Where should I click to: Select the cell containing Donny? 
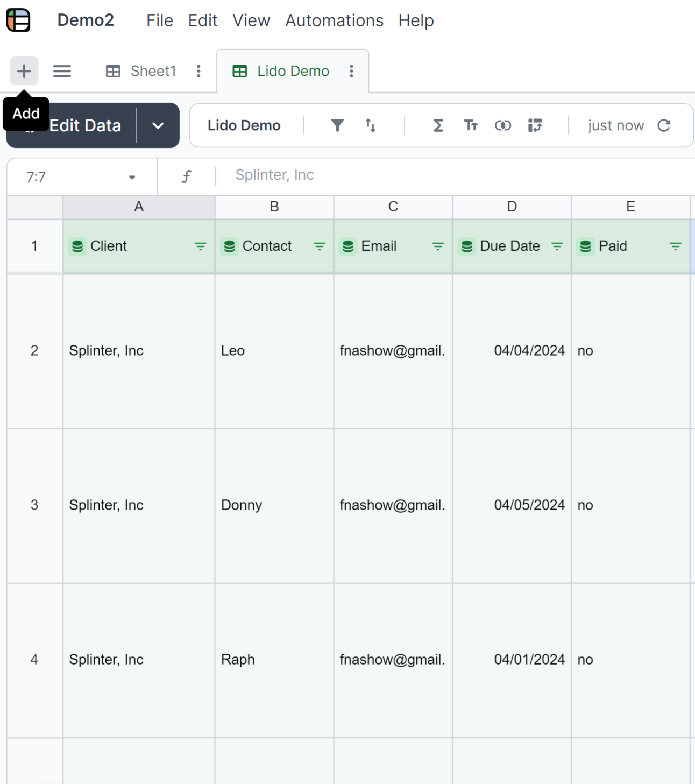[274, 505]
